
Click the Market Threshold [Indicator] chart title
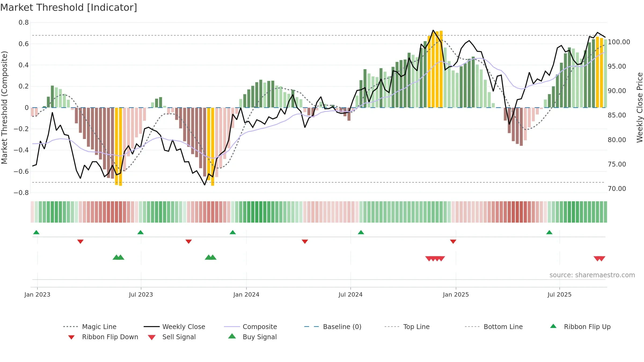69,8
